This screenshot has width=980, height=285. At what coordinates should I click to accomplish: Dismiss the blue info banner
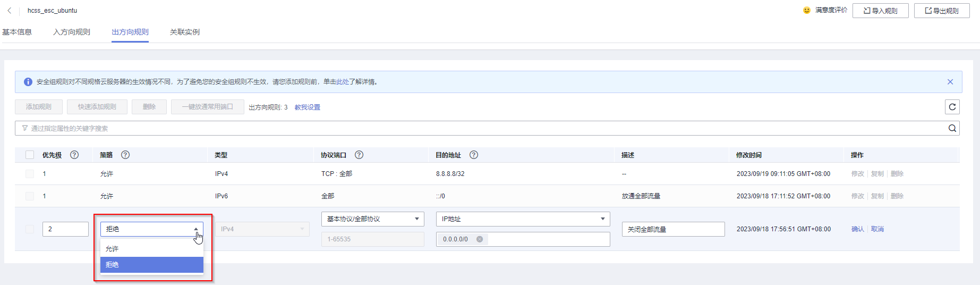[x=950, y=82]
